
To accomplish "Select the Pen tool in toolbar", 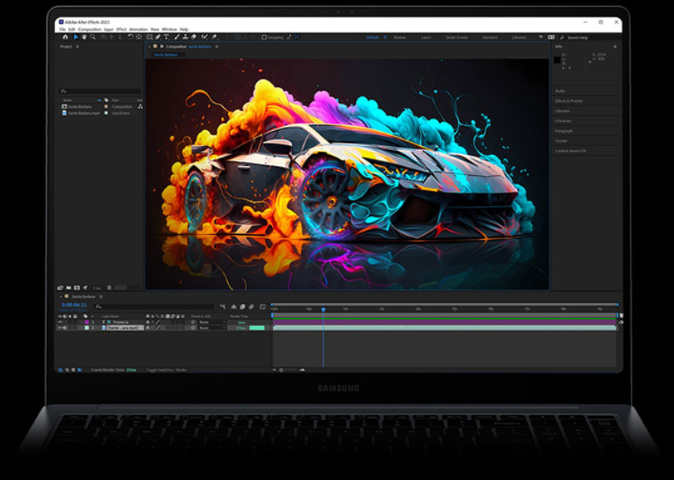I will pyautogui.click(x=157, y=37).
